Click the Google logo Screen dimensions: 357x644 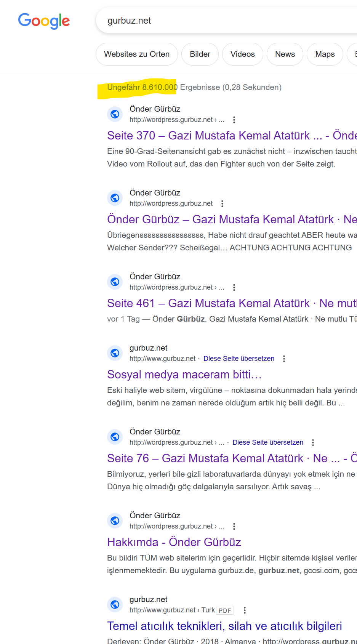point(44,21)
